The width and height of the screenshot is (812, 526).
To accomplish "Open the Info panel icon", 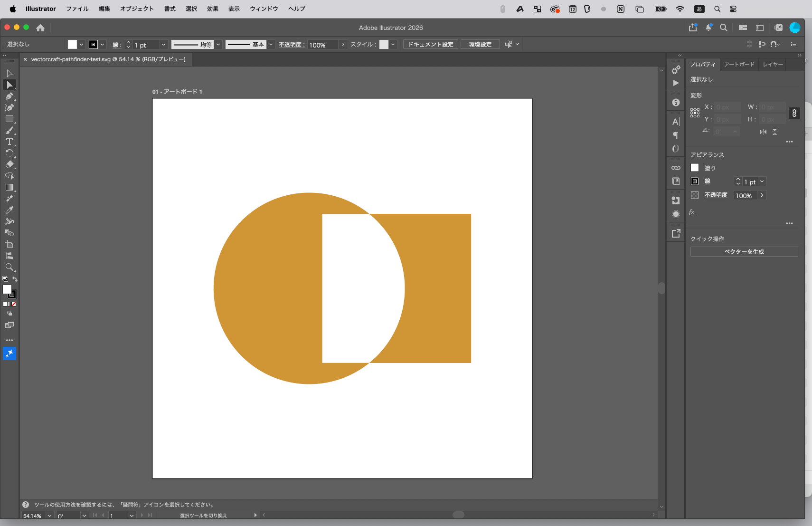I will click(x=676, y=102).
